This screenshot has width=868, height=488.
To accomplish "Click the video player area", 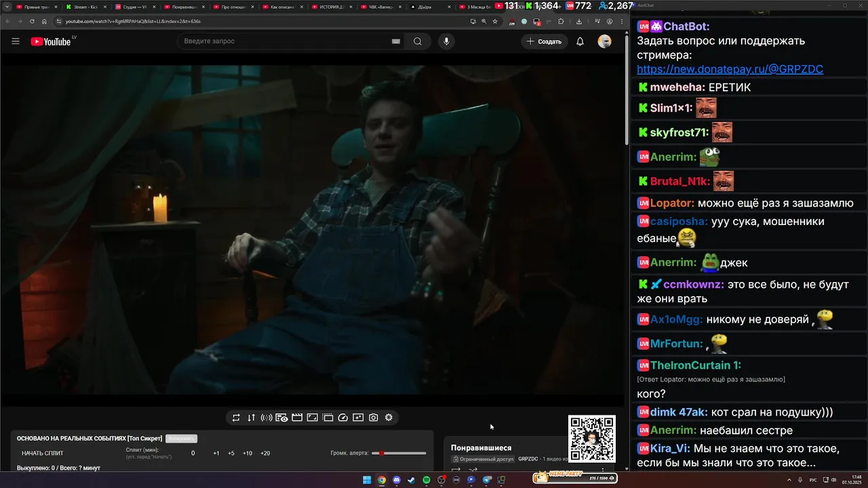I will point(312,230).
